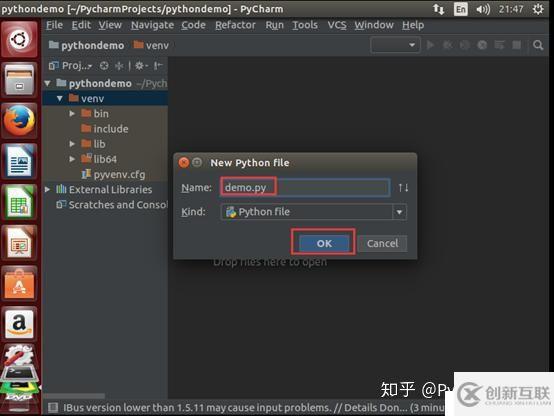Open the Project view selector dropdown
The height and width of the screenshot is (416, 554).
[71, 65]
